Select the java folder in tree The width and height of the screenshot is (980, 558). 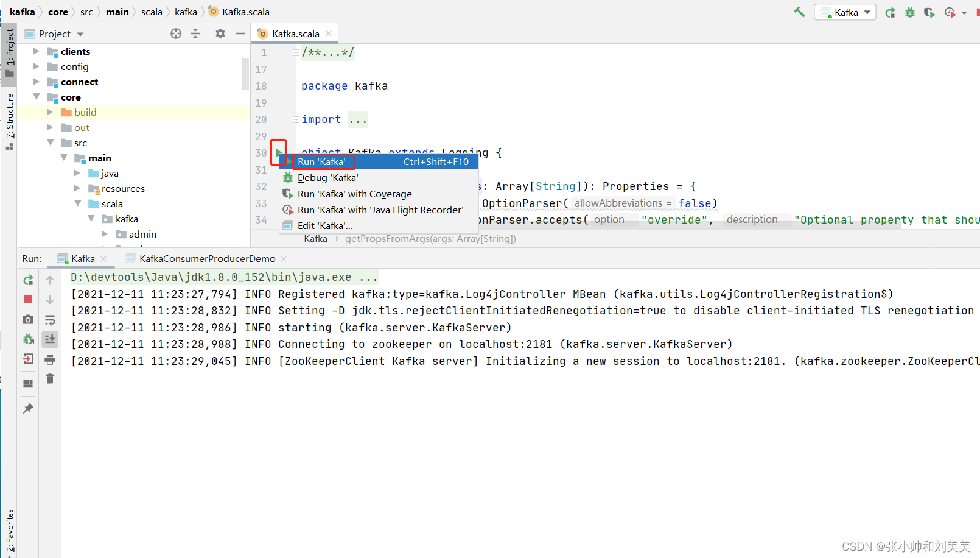coord(110,173)
